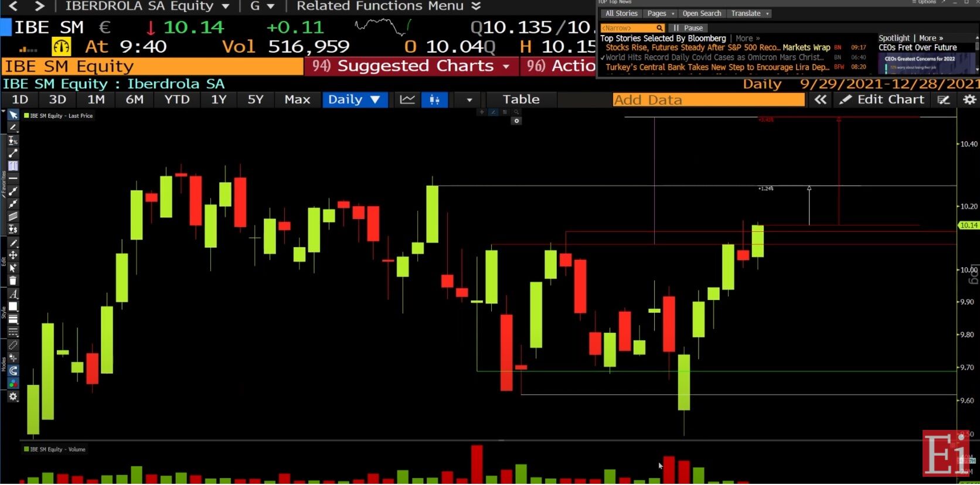Screen dimensions: 980x485
Task: Select the horizontal line tool
Action: (x=13, y=178)
